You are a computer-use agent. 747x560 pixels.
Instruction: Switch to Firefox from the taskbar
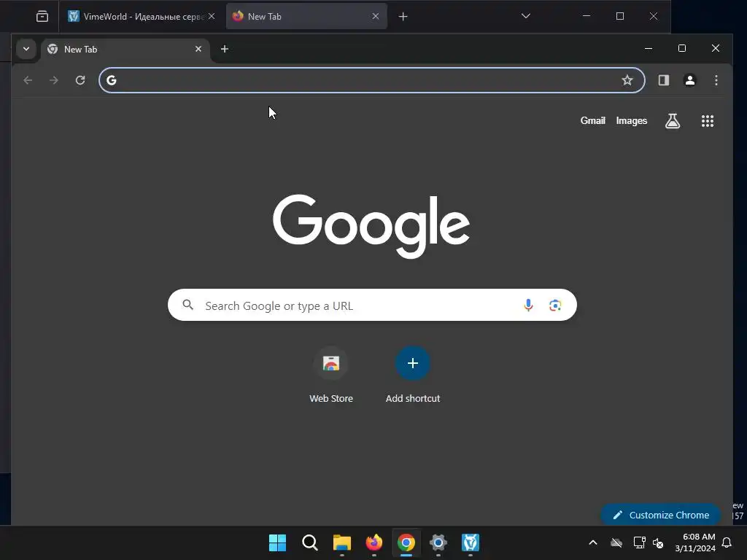[374, 542]
